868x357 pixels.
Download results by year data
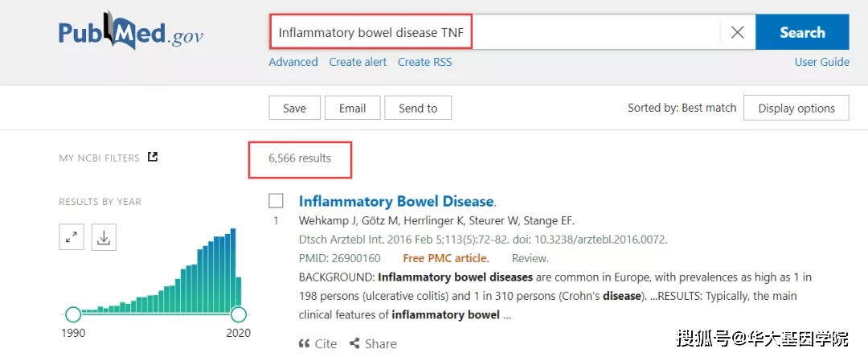(x=103, y=237)
